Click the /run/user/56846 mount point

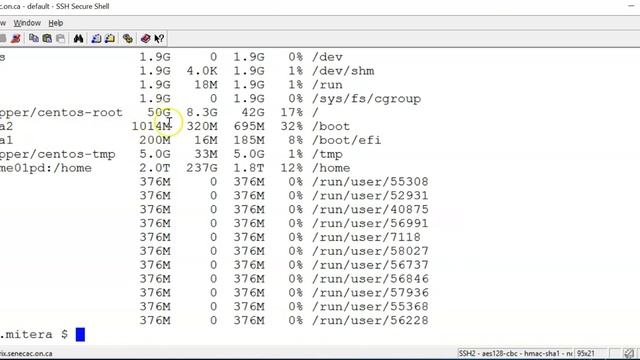(x=370, y=279)
